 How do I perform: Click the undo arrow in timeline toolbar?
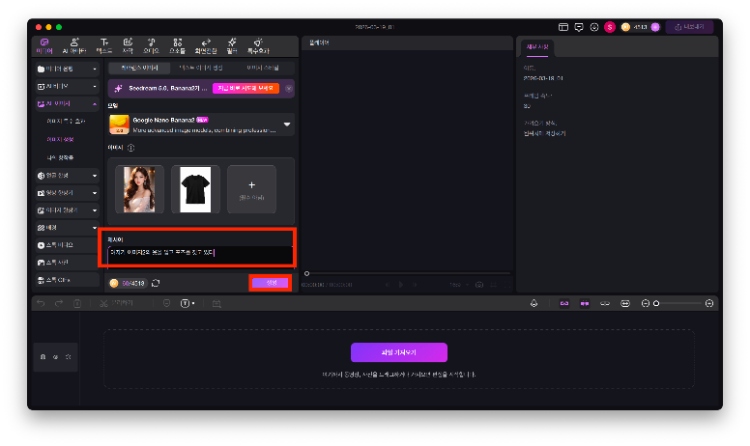(x=41, y=303)
